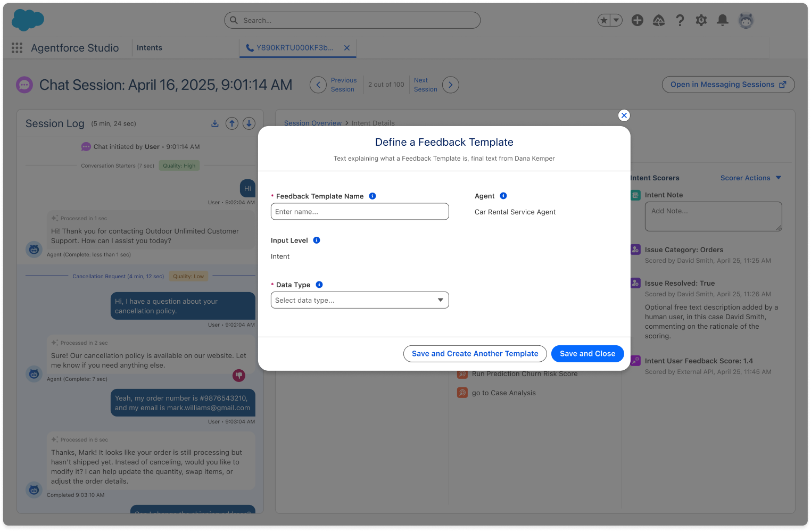811x532 pixels.
Task: Click the thumbs-down feedback icon
Action: click(239, 375)
